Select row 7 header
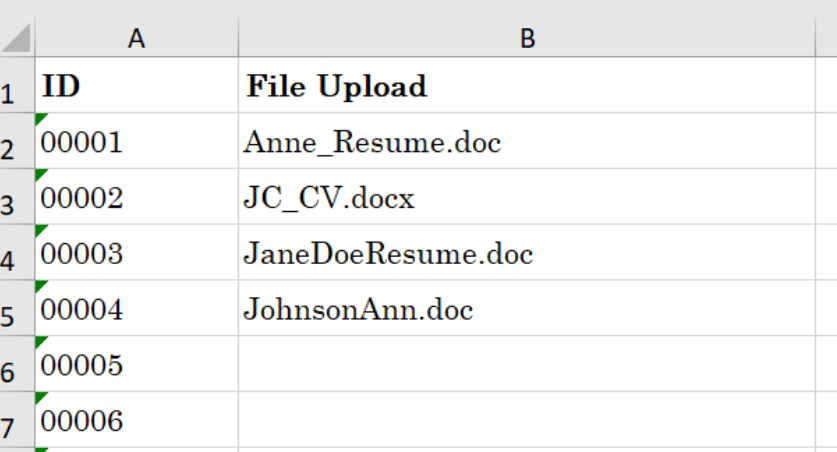 coord(17,420)
